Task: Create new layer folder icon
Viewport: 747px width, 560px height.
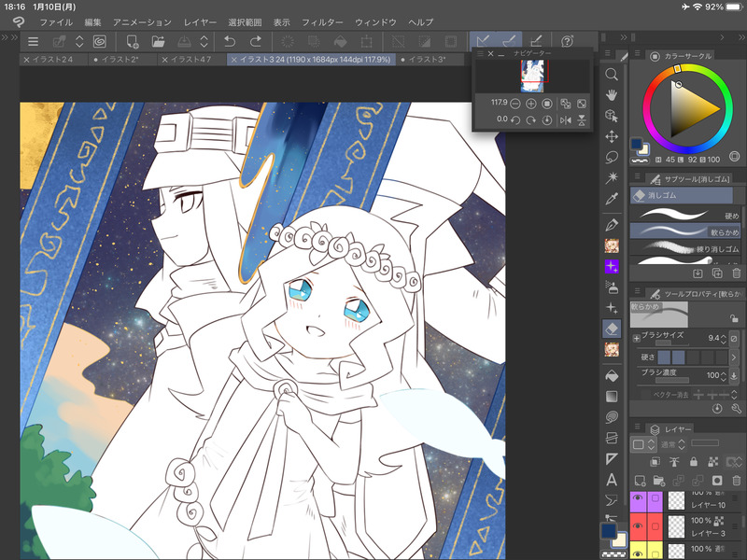Action: (x=659, y=480)
